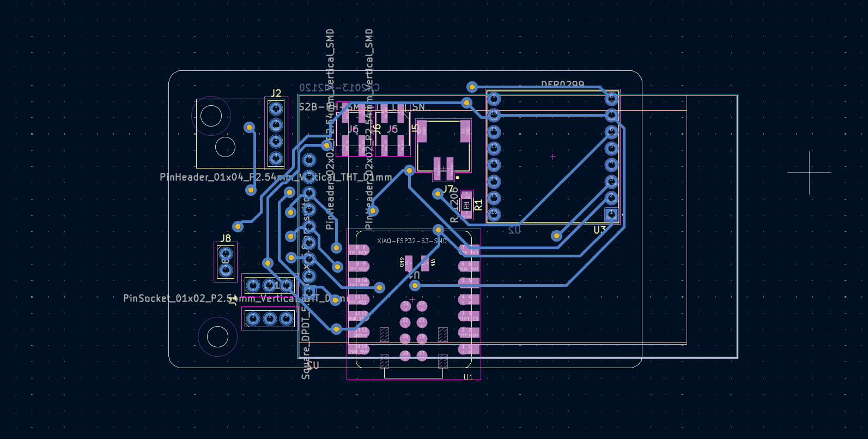Select pad 4 in the 4-5-6 header row

tap(252, 285)
